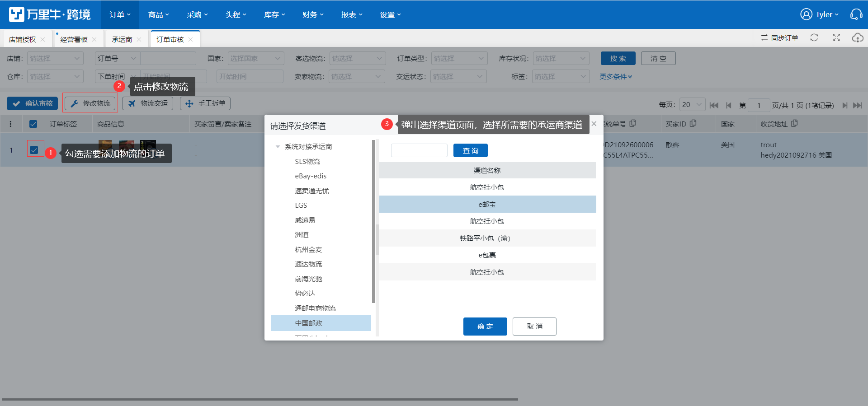Screen dimensions: 868x406
Task: Click the 手工拆单 button
Action: click(205, 103)
